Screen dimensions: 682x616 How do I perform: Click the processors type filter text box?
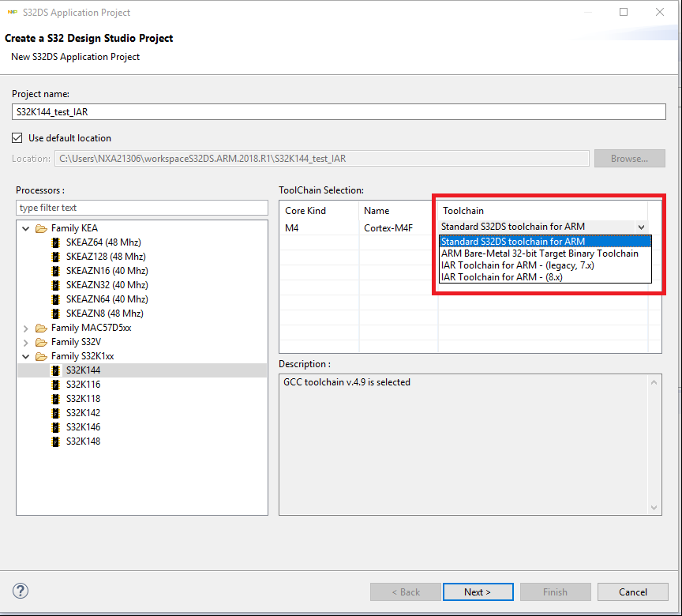coord(142,208)
